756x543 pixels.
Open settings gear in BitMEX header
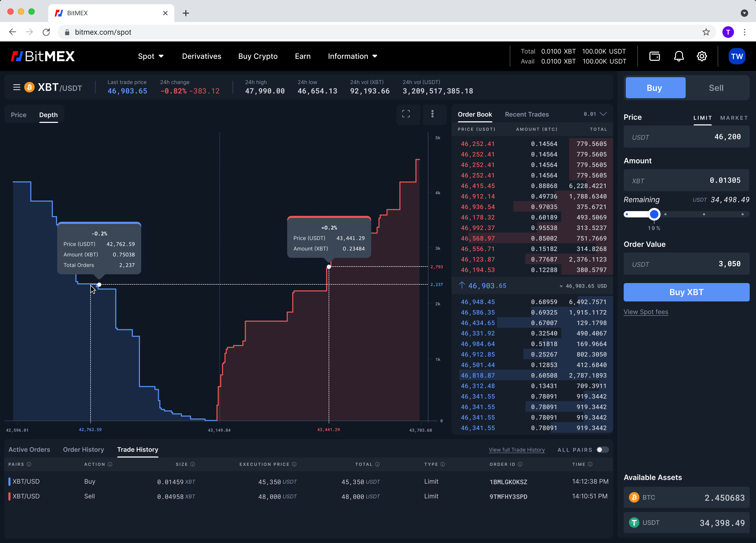click(702, 56)
